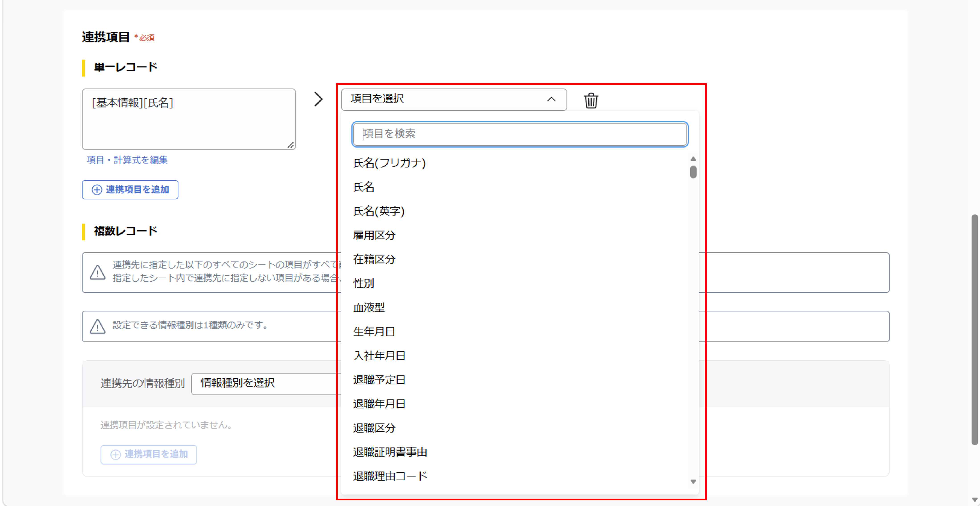
Task: Click the 項目を検索 search field
Action: 520,134
